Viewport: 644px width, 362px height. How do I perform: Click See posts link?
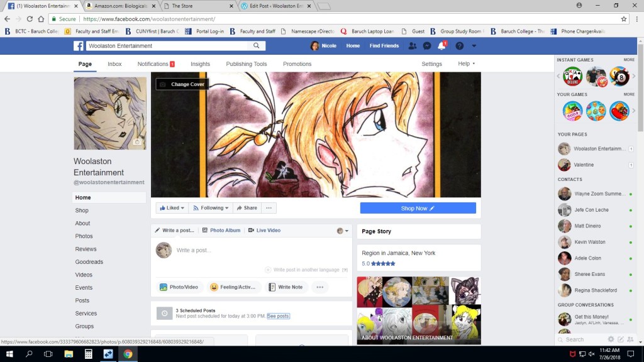click(x=278, y=316)
